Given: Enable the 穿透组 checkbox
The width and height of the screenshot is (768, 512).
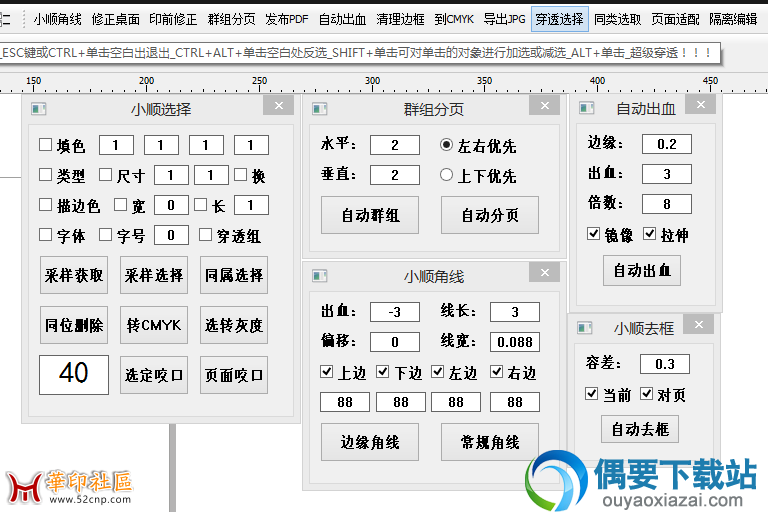Looking at the screenshot, I should click(205, 235).
